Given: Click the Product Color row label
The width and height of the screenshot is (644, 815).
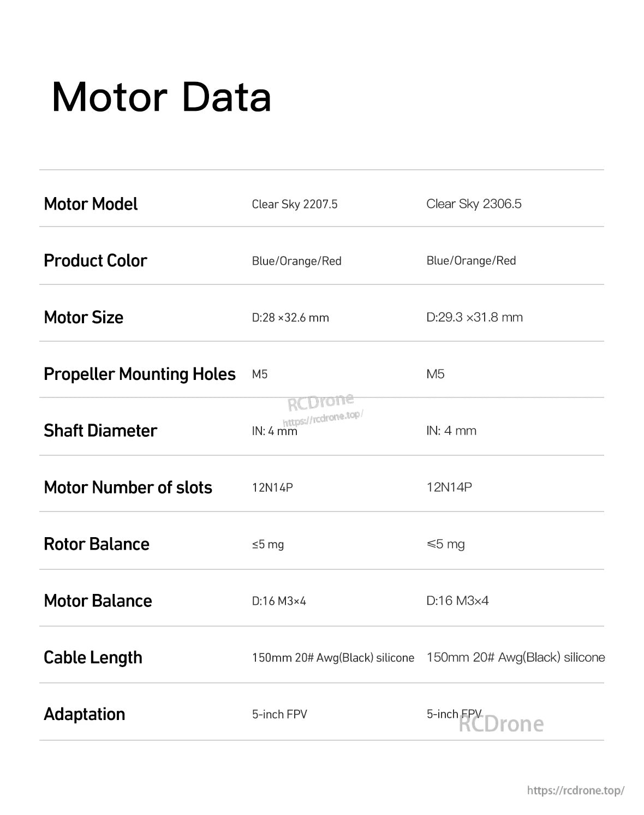Looking at the screenshot, I should point(96,260).
